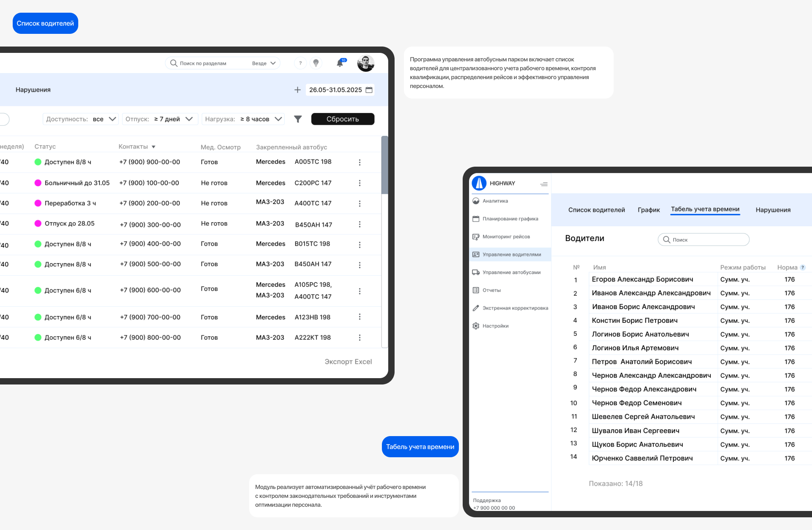Open the График tab
The width and height of the screenshot is (812, 530).
(648, 209)
